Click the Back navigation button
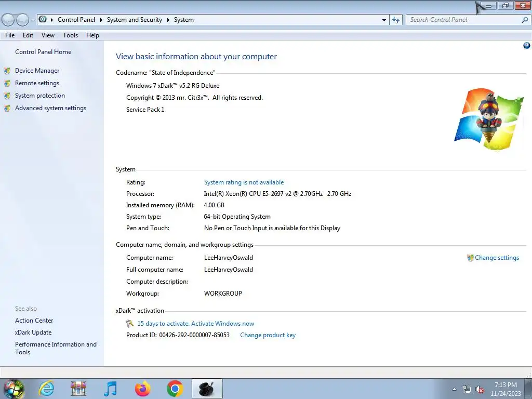This screenshot has width=532, height=399. 8,20
